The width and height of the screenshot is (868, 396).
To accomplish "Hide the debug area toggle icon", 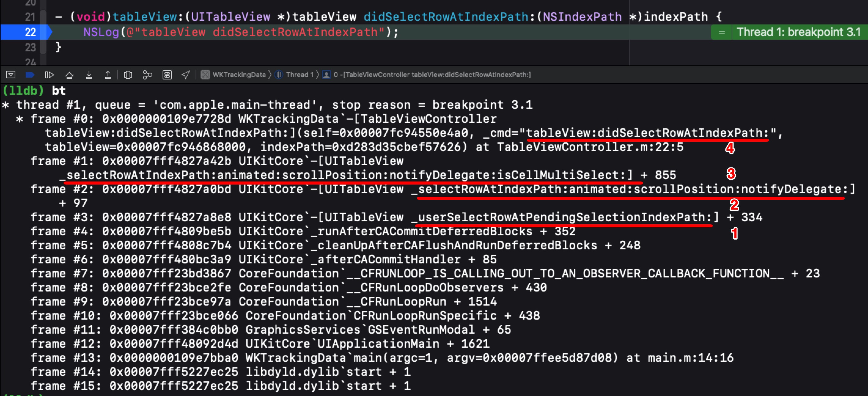I will tap(11, 75).
